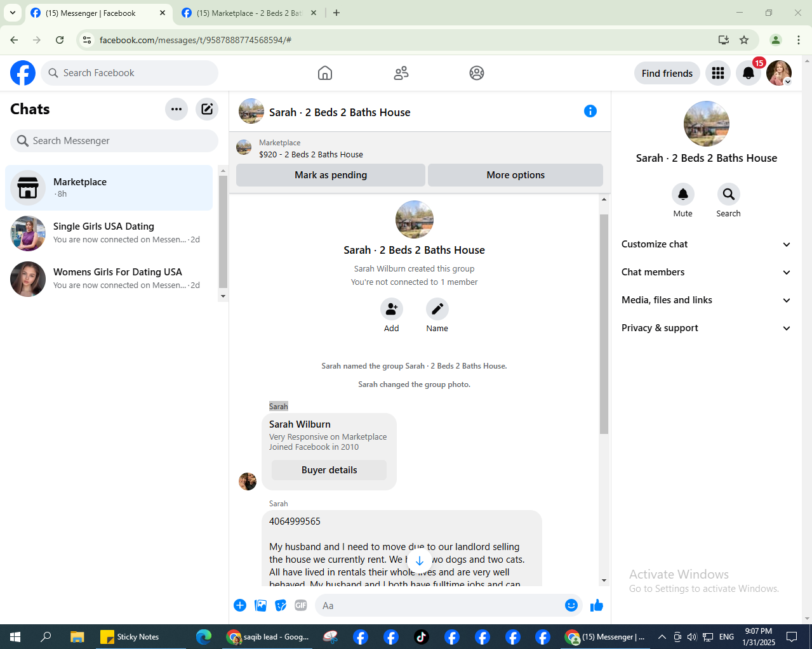This screenshot has width=812, height=649.
Task: Mute the conversation using the bell icon
Action: click(683, 194)
